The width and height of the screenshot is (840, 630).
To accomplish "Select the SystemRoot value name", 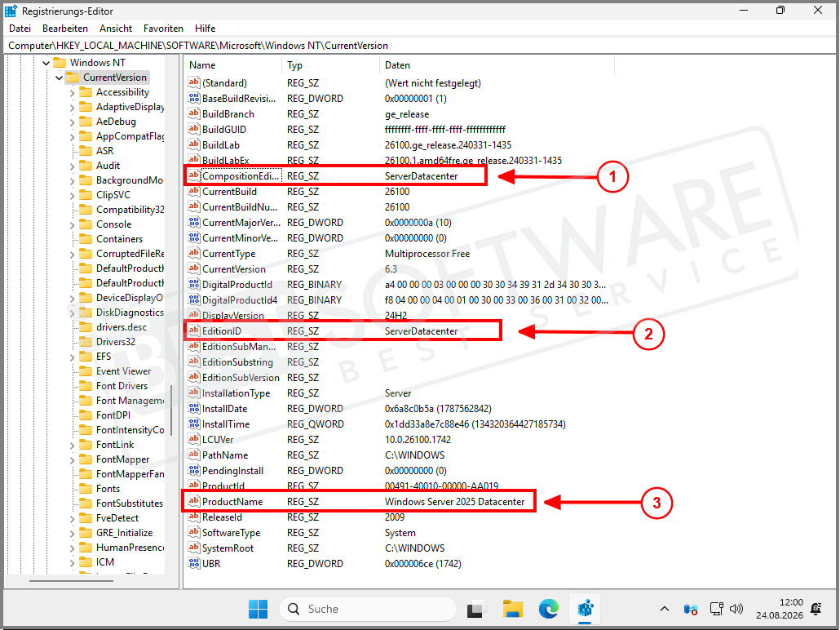I will point(228,548).
